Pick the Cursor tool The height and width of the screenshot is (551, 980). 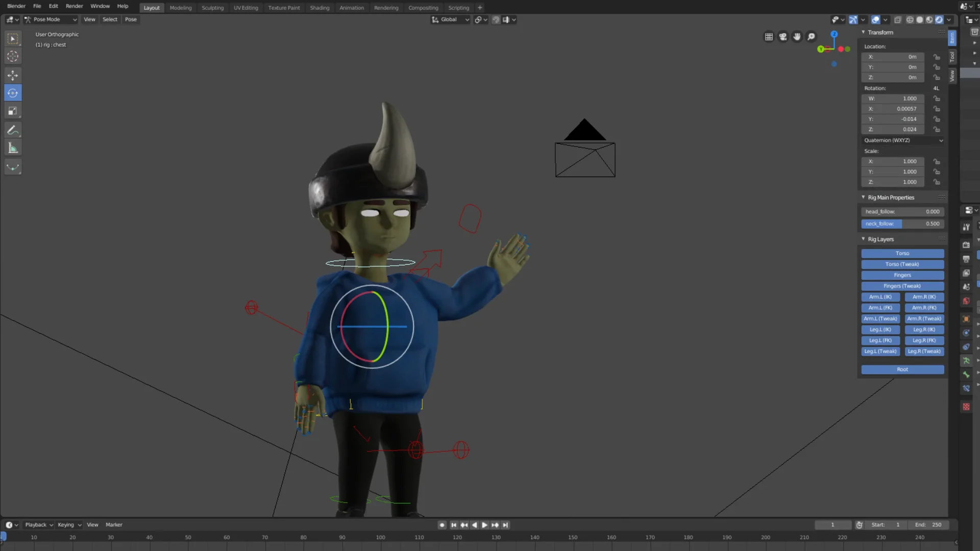13,57
